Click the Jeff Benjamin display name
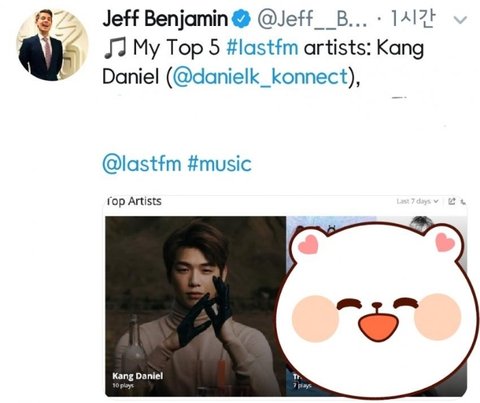 tap(165, 19)
